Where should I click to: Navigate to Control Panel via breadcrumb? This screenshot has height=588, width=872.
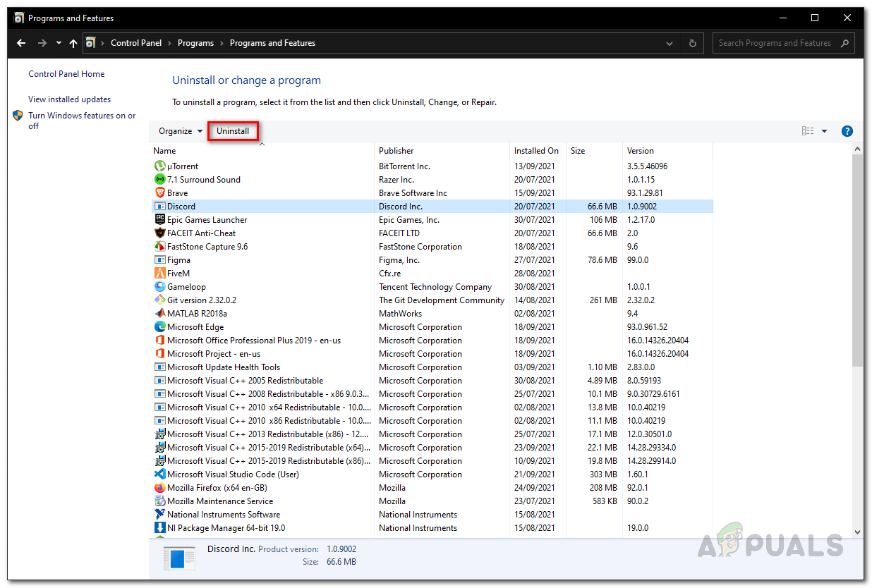[136, 43]
